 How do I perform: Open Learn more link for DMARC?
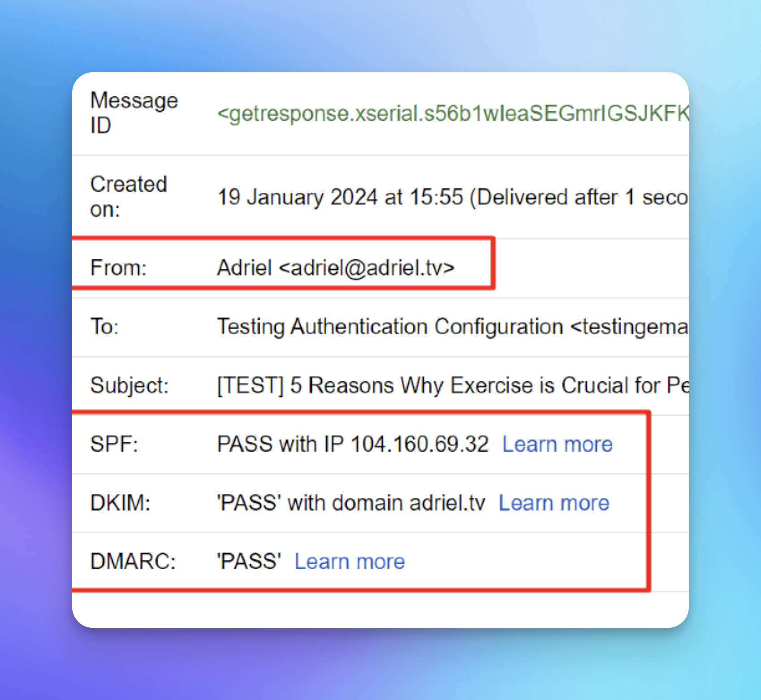coord(350,562)
